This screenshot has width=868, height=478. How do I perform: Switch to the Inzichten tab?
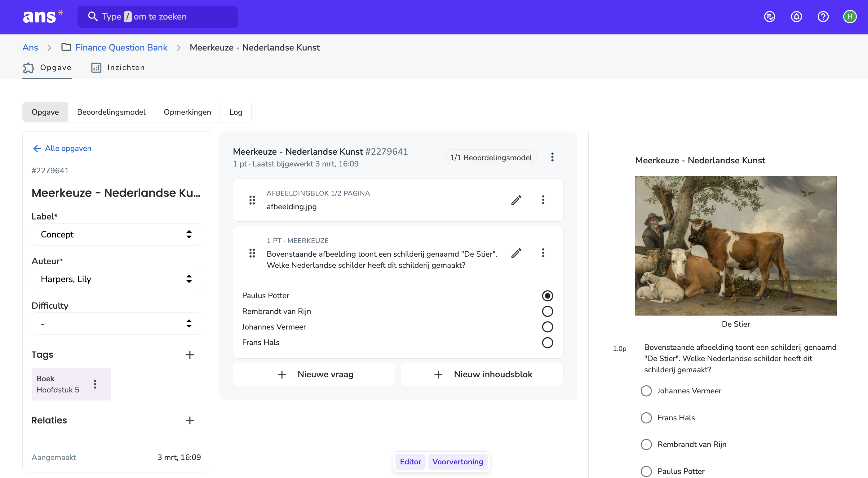click(118, 68)
